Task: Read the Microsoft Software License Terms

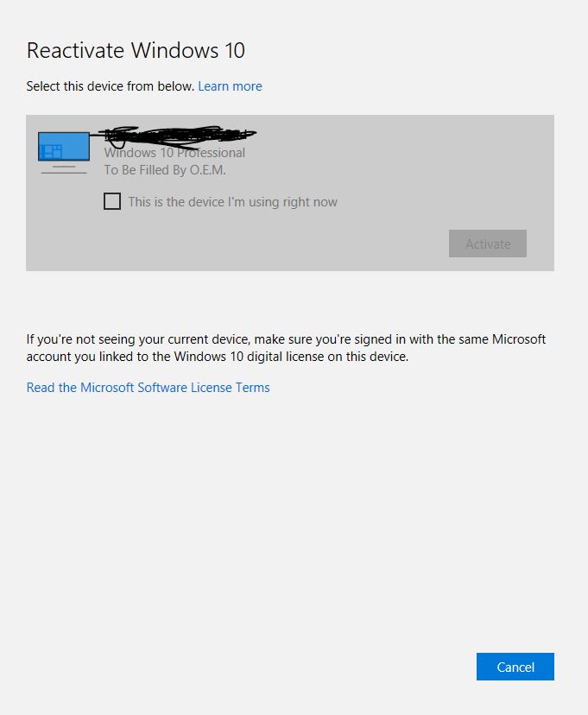Action: [149, 388]
